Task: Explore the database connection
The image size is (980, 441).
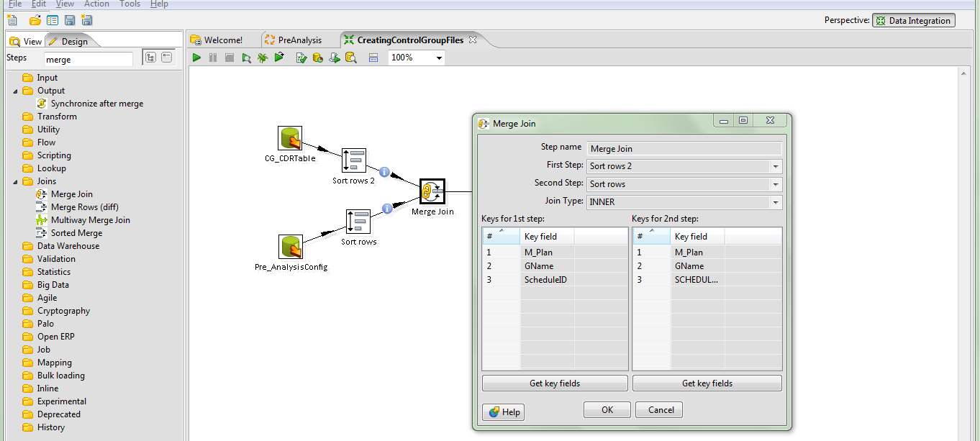Action: [351, 58]
